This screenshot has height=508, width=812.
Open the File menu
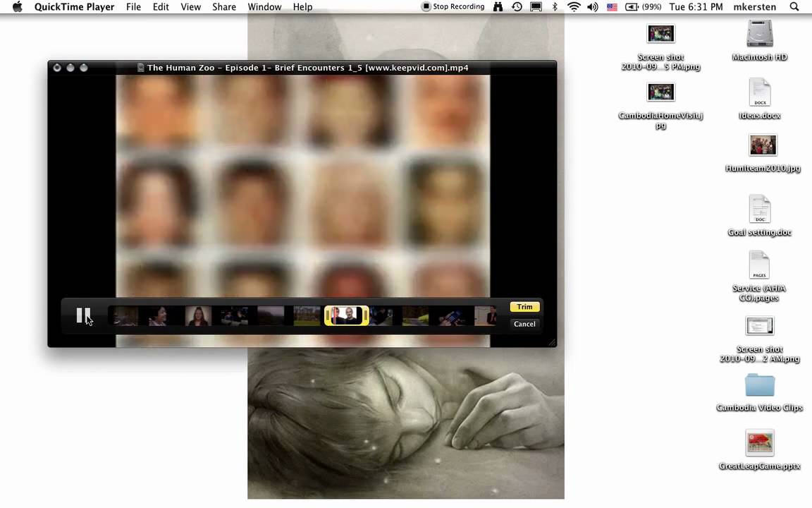coord(133,7)
